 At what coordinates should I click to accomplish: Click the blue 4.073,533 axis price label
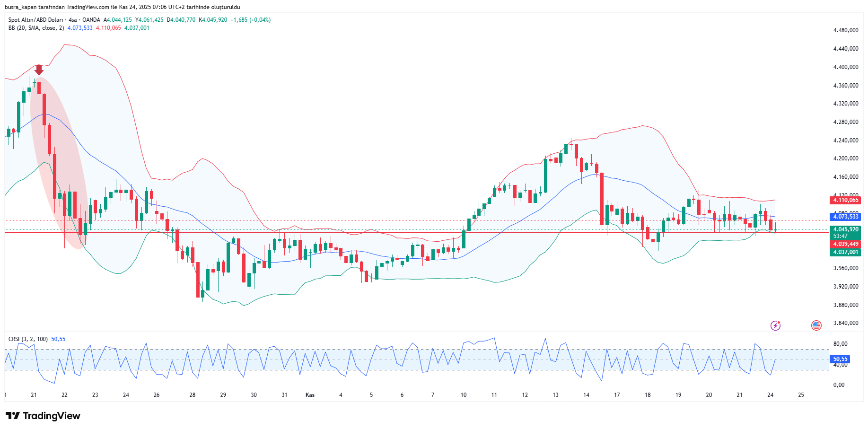coord(845,217)
